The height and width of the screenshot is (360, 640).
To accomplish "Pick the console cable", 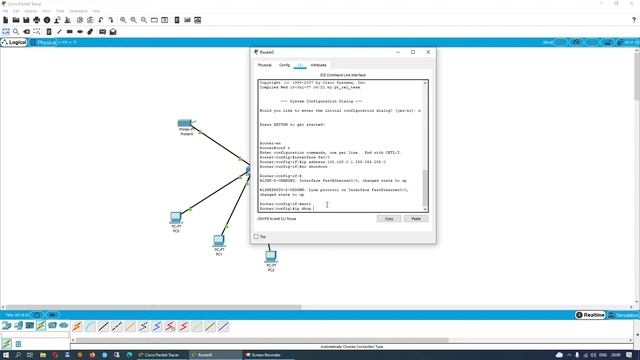I will tap(90, 326).
